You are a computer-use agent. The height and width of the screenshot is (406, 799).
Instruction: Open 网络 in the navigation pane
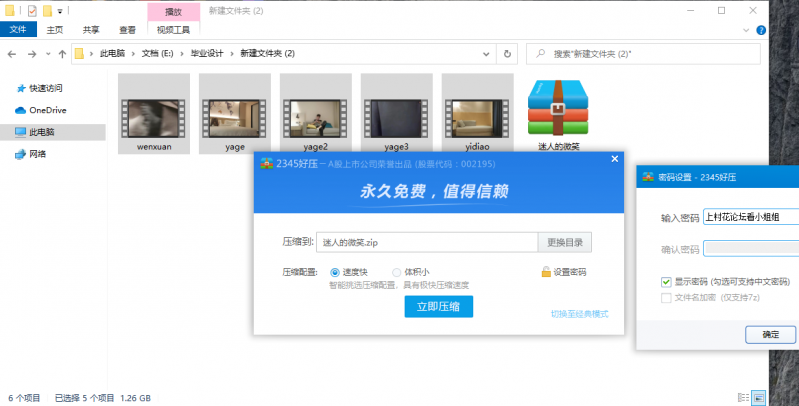pyautogui.click(x=37, y=154)
